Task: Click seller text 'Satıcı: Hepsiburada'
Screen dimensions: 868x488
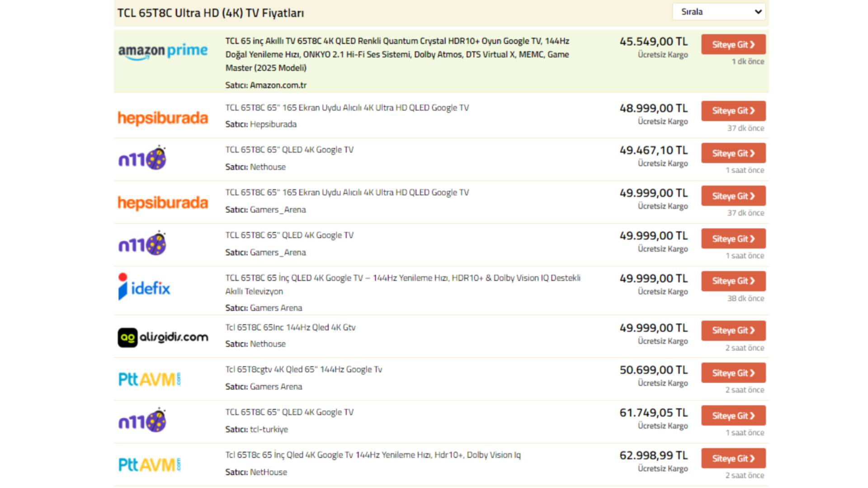Action: click(x=261, y=124)
